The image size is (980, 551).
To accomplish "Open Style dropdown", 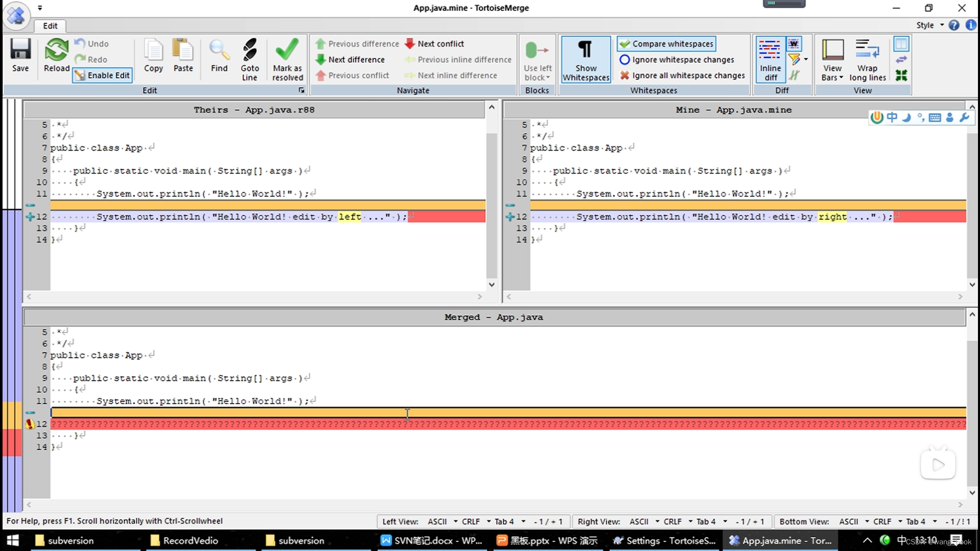I will [930, 25].
